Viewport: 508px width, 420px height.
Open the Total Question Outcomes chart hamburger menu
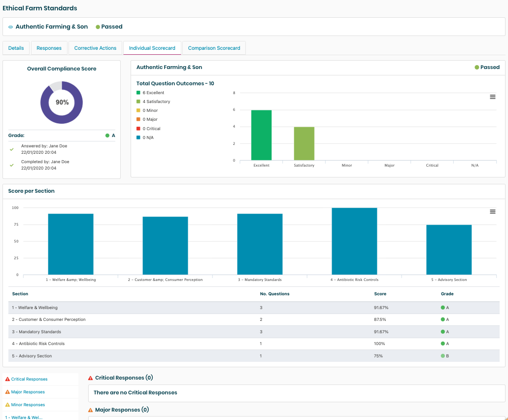click(x=492, y=97)
